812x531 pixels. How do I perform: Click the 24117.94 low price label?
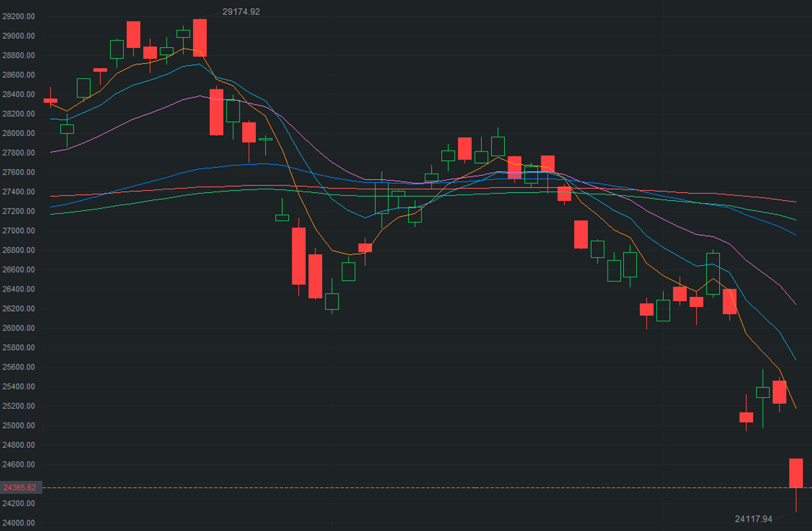click(753, 519)
